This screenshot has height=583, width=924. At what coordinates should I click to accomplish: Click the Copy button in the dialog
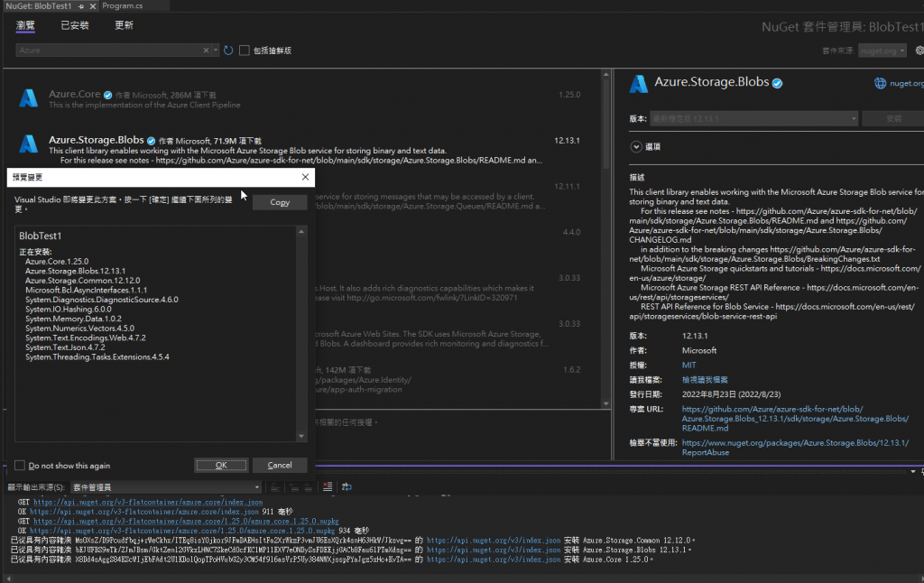coord(280,202)
